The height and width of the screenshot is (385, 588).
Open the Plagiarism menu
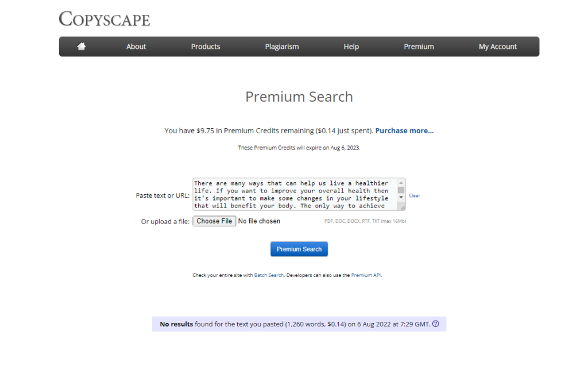tap(282, 47)
